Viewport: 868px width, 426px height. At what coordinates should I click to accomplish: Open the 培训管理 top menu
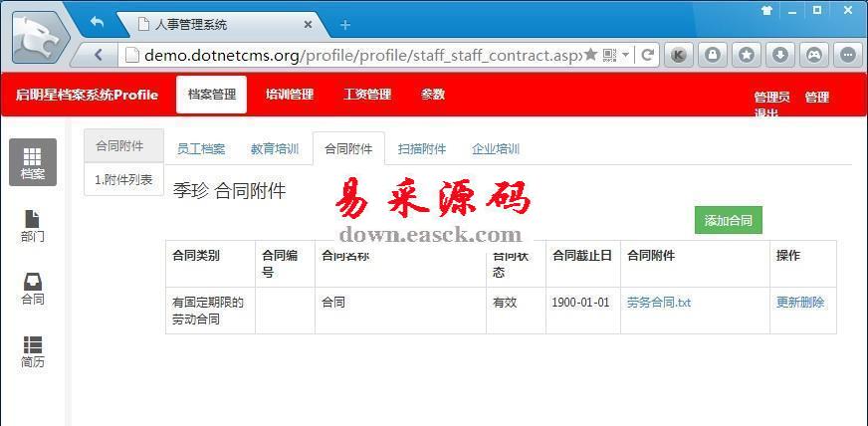[290, 95]
